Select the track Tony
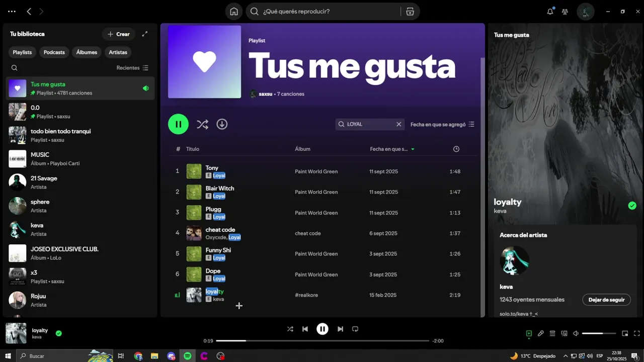644x362 pixels. tap(322, 171)
